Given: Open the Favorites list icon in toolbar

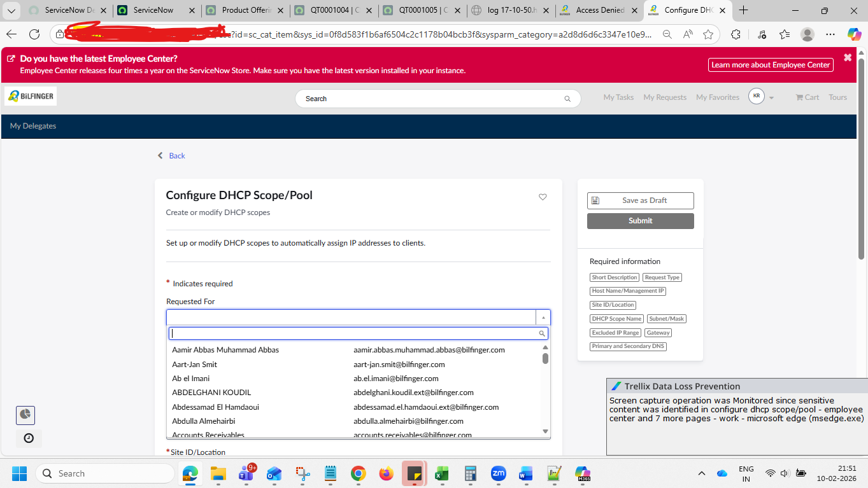Looking at the screenshot, I should [x=785, y=34].
